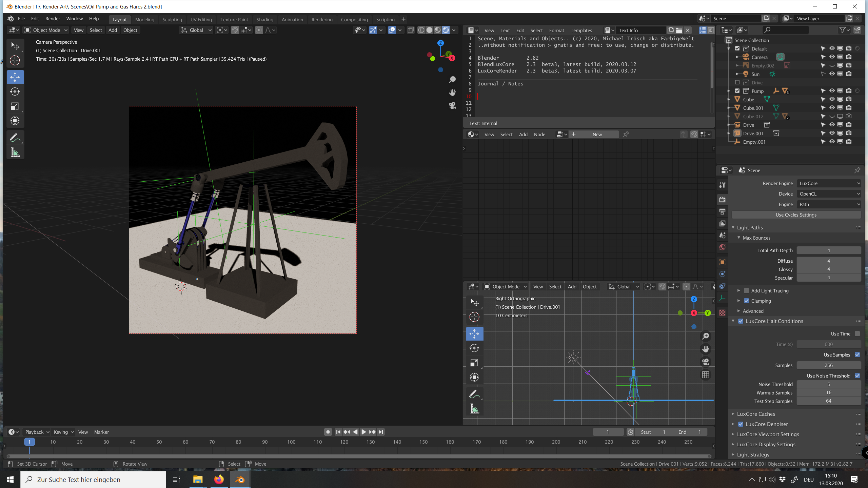Screen dimensions: 868x488
Task: Hide the Sun object in viewport
Action: 832,74
